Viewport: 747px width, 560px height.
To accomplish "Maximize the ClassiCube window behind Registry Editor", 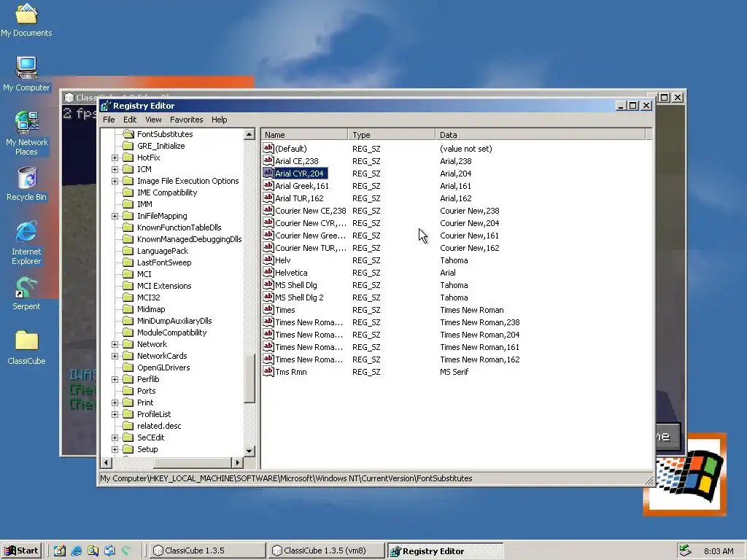I will click(x=664, y=97).
